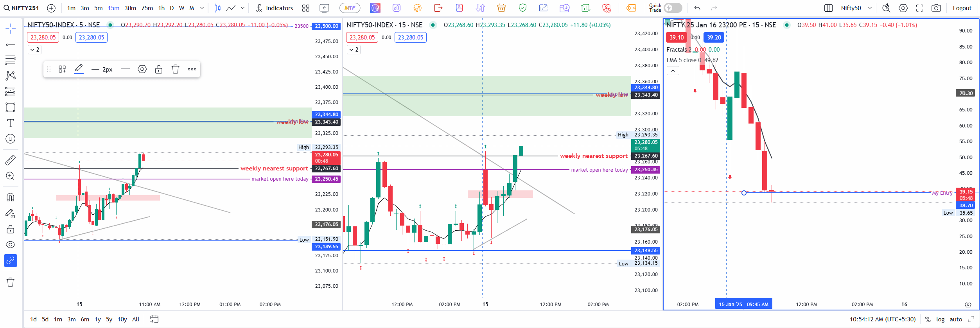Switch to 75m timeframe
The height and width of the screenshot is (328, 980).
[147, 8]
